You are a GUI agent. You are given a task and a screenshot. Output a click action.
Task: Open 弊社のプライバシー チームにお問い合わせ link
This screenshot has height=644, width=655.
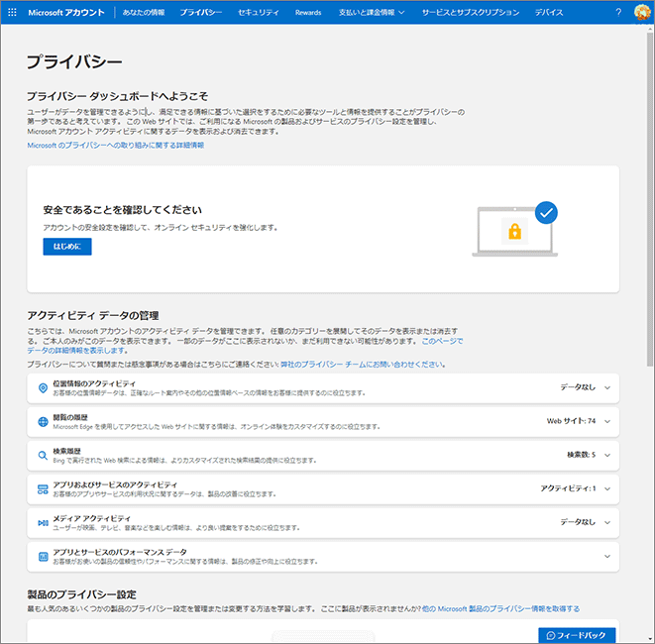[x=363, y=365]
